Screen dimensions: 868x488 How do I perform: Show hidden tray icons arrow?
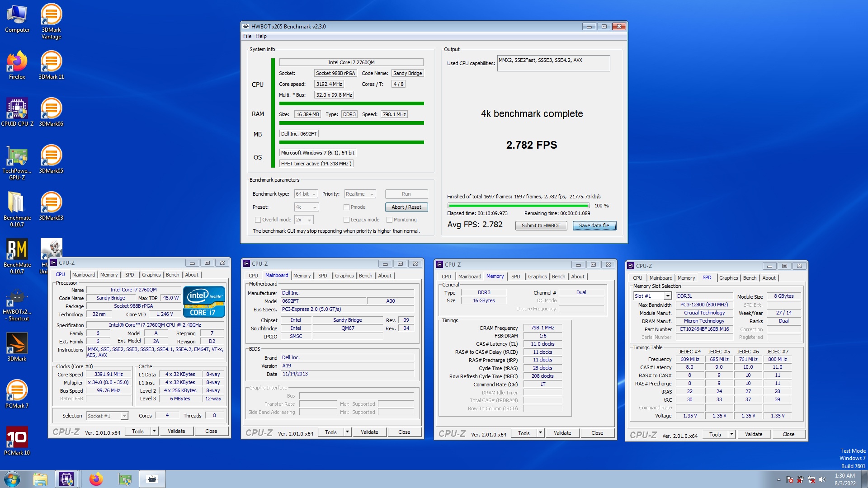[778, 479]
